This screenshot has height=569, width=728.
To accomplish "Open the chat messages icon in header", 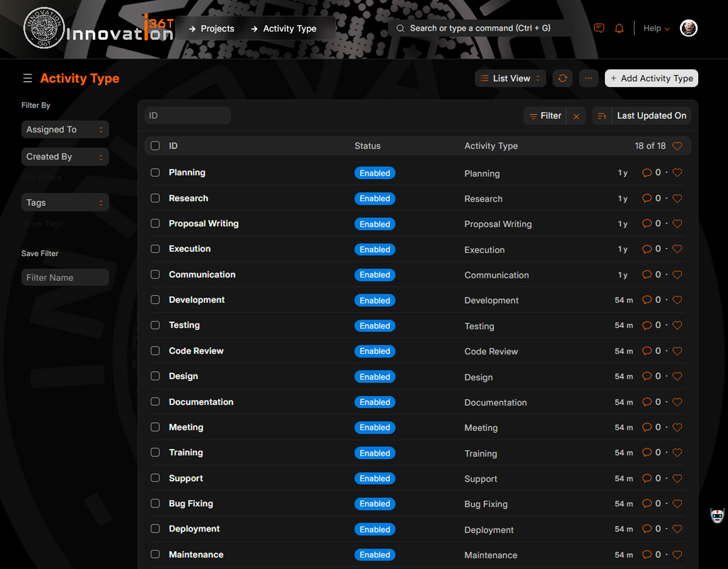I will point(599,28).
